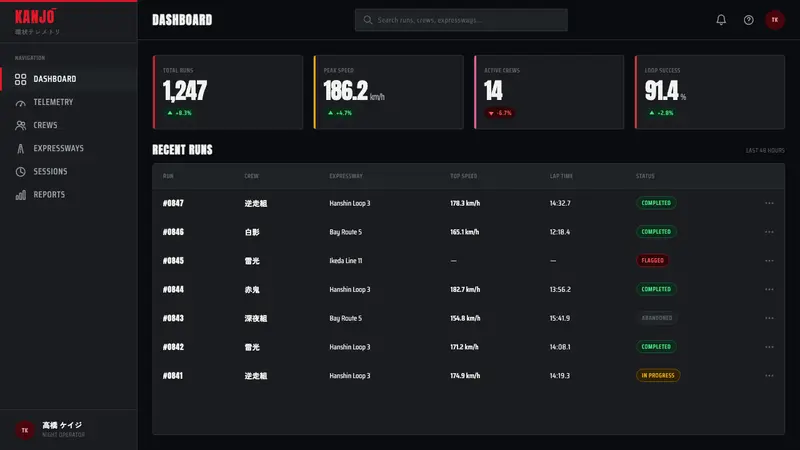
Task: Click the +8.3% trend badge
Action: pyautogui.click(x=179, y=113)
